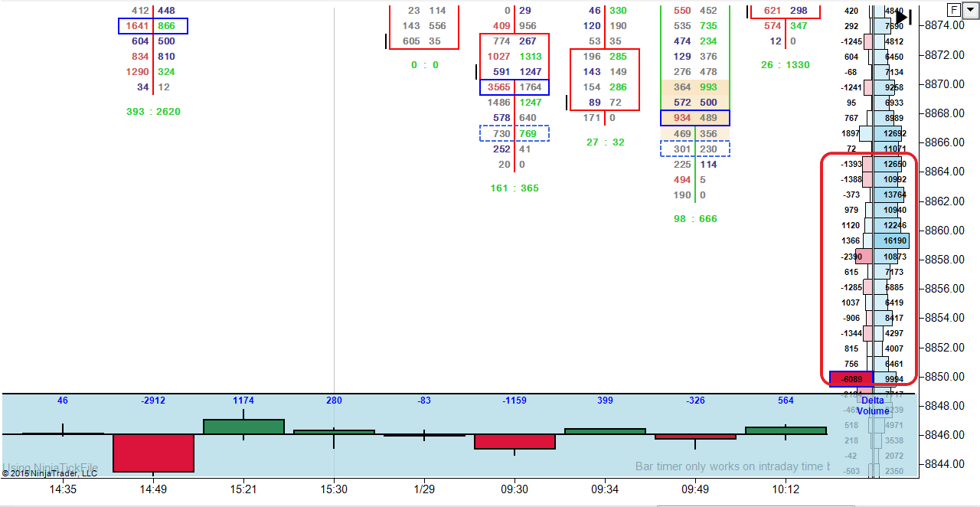This screenshot has height=507, width=980.
Task: Click the 399 bar delta value
Action: 605,401
